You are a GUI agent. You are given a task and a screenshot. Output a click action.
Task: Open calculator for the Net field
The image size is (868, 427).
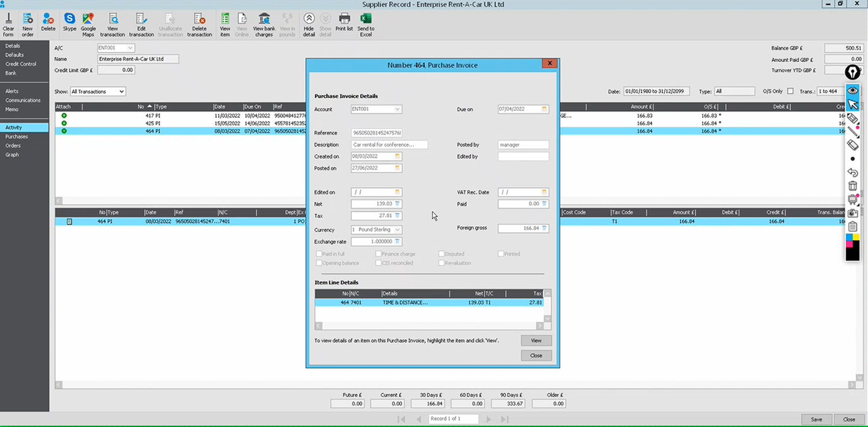pos(398,204)
